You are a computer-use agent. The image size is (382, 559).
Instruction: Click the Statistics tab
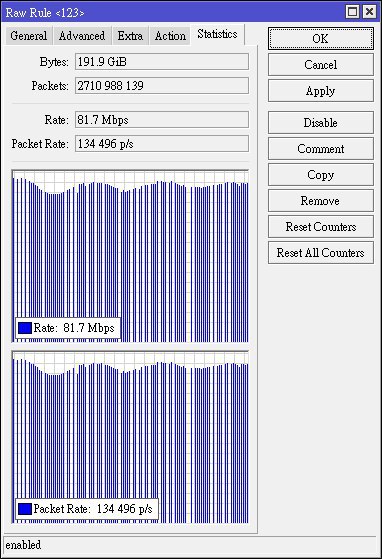click(x=217, y=34)
